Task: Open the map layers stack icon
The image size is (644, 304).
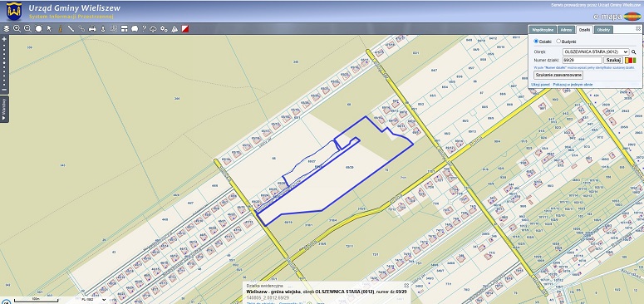Action: [6, 29]
